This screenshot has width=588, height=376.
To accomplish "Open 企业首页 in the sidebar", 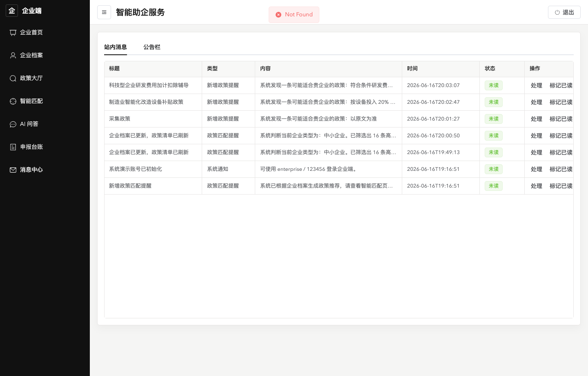I will tap(45, 32).
